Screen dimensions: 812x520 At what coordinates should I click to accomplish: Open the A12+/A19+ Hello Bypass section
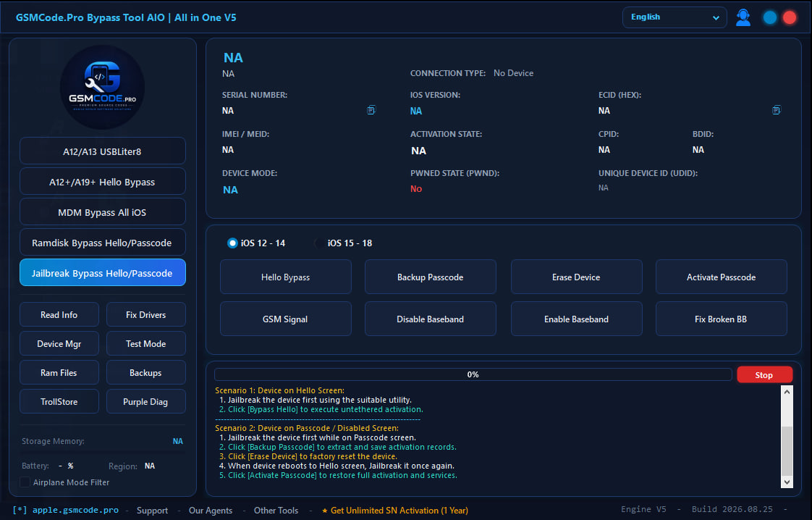(103, 182)
